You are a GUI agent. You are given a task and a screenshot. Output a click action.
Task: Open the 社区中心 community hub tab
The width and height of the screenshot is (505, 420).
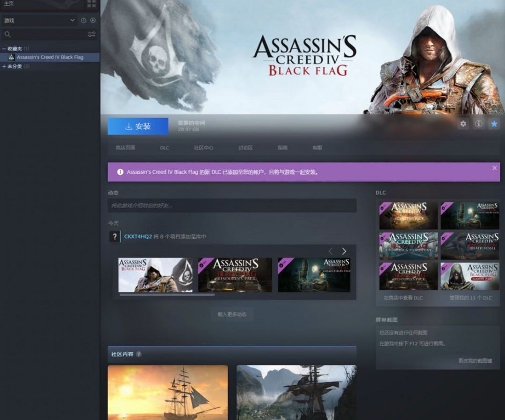coord(203,148)
